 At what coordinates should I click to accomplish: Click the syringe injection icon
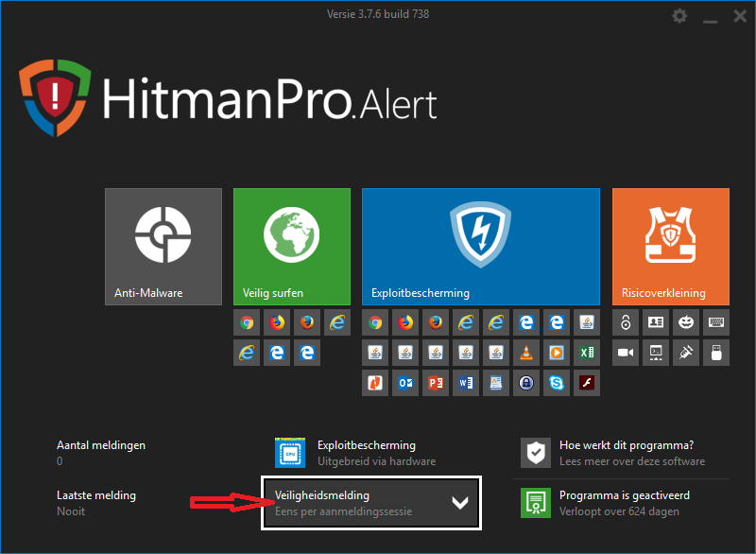[x=686, y=353]
